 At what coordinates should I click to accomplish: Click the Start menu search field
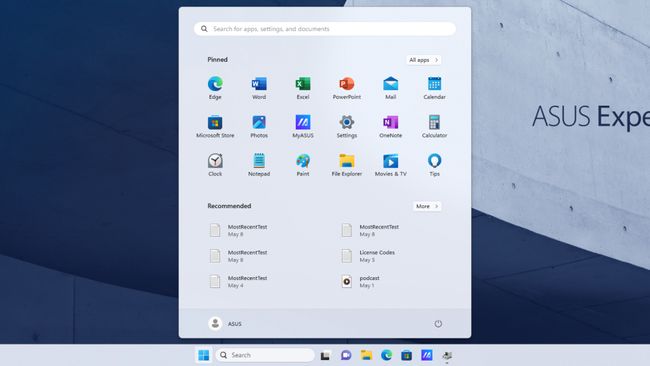tap(325, 29)
